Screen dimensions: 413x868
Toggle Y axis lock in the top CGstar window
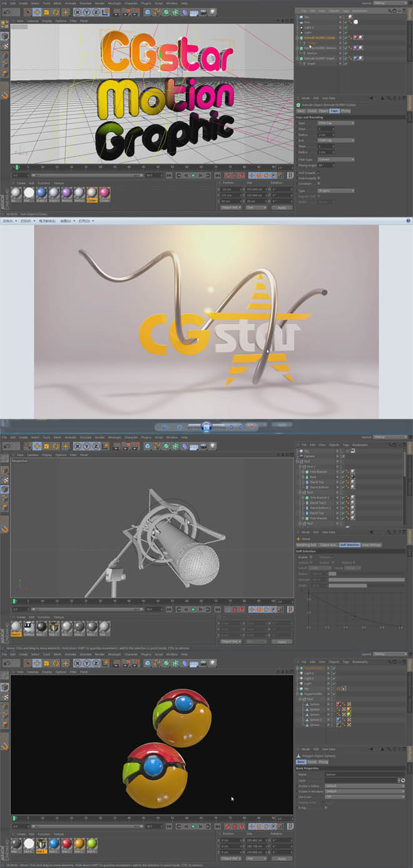[87, 11]
